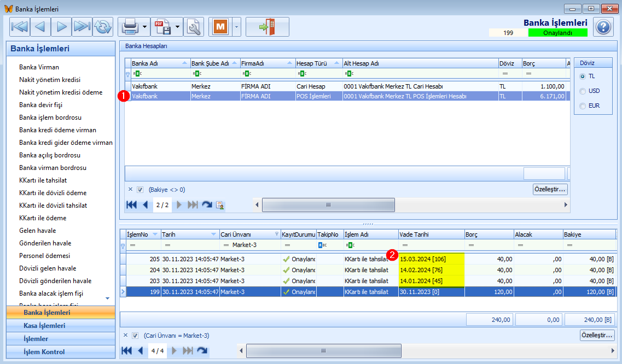The height and width of the screenshot is (364, 622).
Task: Go to next row in Banka Hesapları navigator
Action: click(x=179, y=204)
